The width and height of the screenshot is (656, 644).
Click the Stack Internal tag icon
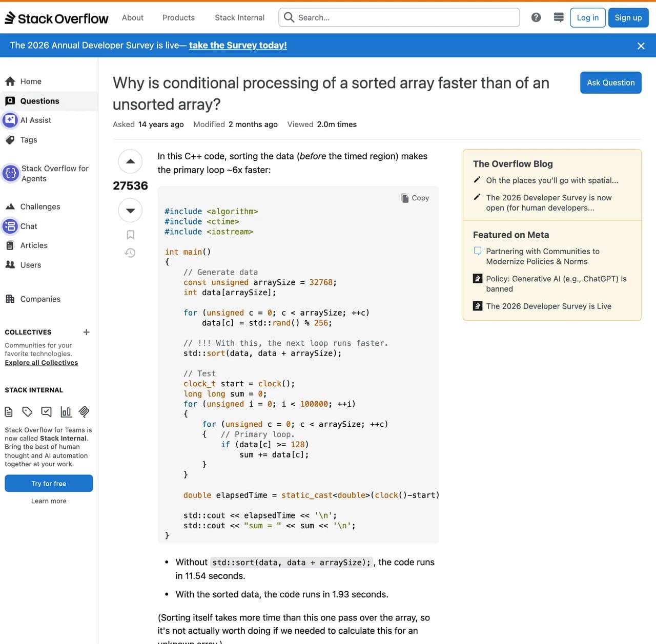(x=27, y=411)
